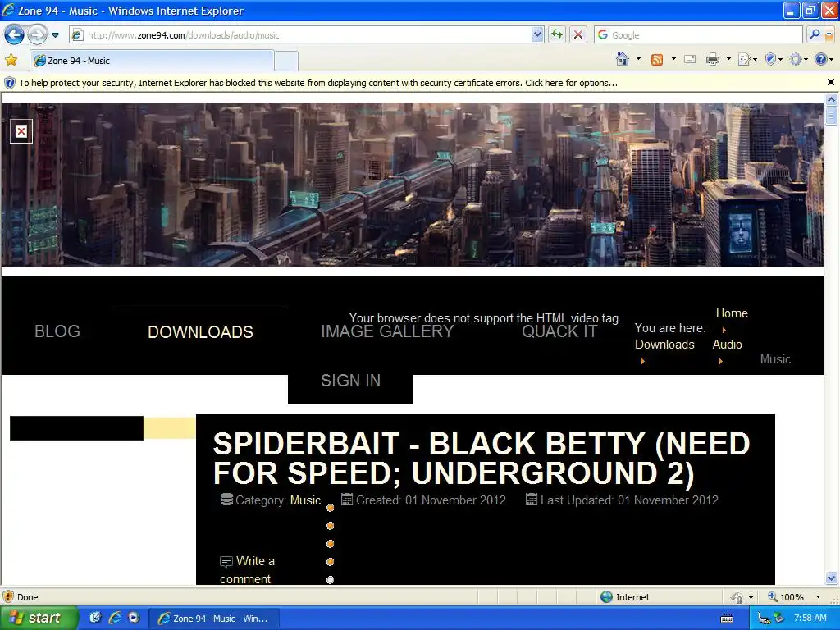Click the system tray clock 7:58 AM
Screen dimensions: 840x630
click(810, 618)
